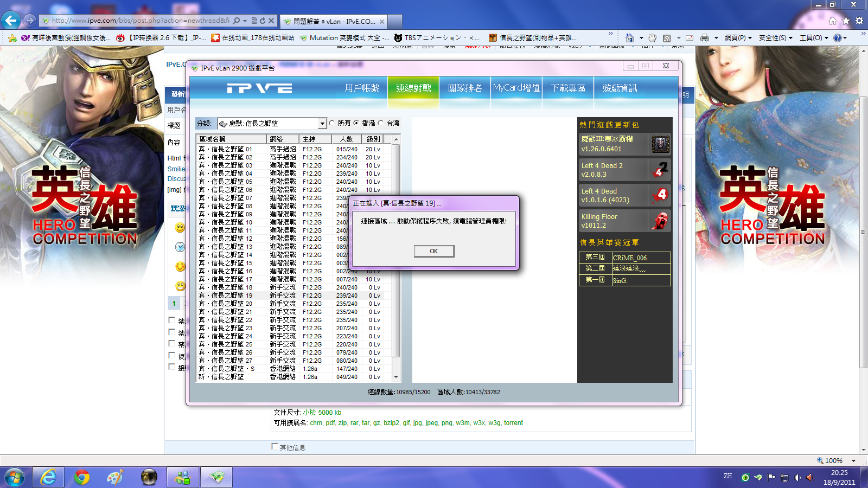The image size is (868, 488).
Task: Open Paint from the Windows taskbar
Action: 115,477
